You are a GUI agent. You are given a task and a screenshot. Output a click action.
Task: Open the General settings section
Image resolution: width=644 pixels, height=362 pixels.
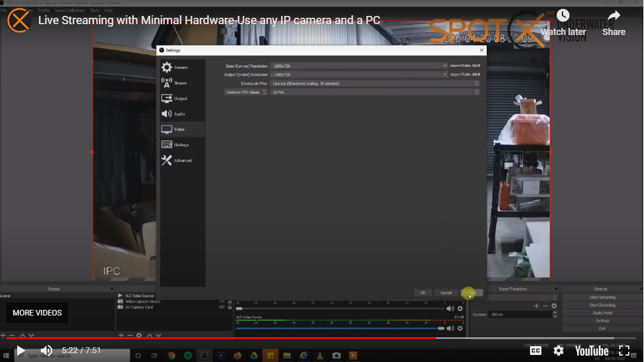tap(182, 67)
